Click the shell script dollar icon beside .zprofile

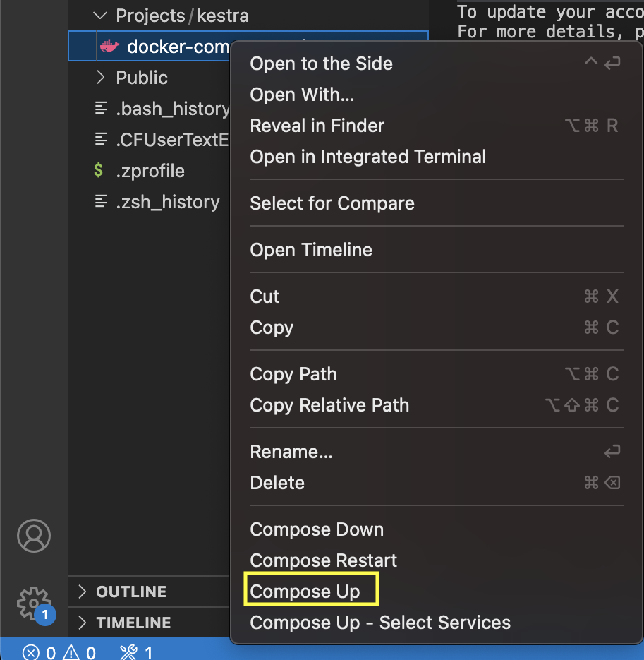point(98,171)
